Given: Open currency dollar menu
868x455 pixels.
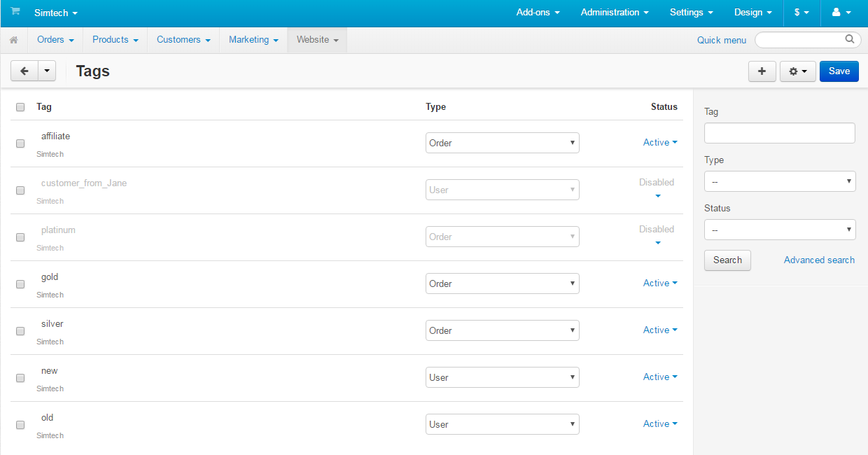Looking at the screenshot, I should (x=801, y=13).
